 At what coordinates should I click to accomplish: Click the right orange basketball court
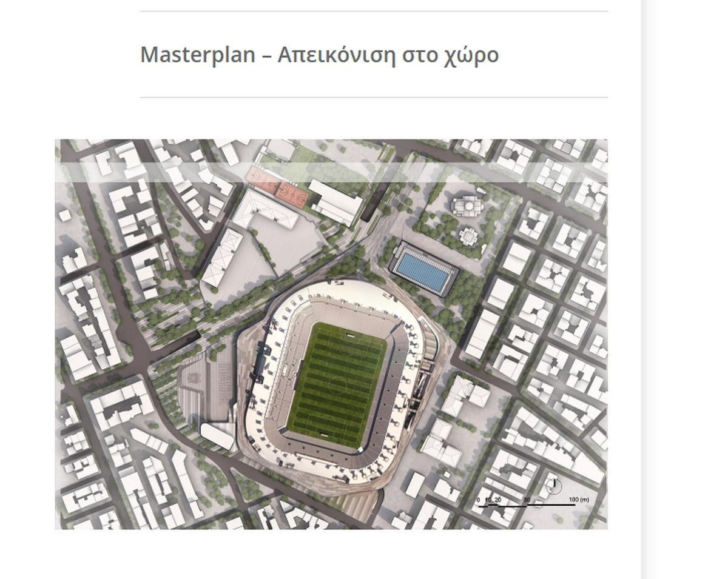(x=291, y=193)
